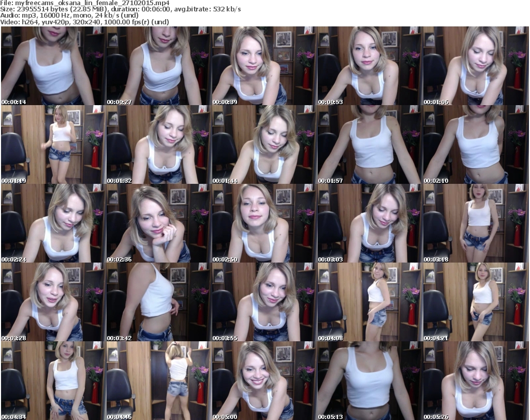Click the 00:03:28 preview frame
Image resolution: width=530 pixels, height=420 pixels.
click(53, 302)
